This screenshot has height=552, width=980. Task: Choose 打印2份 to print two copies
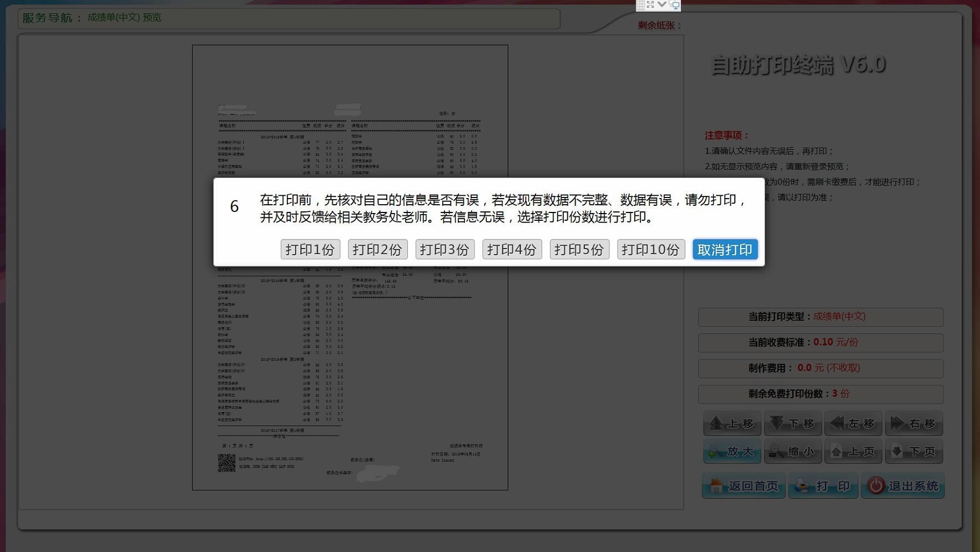pyautogui.click(x=377, y=250)
